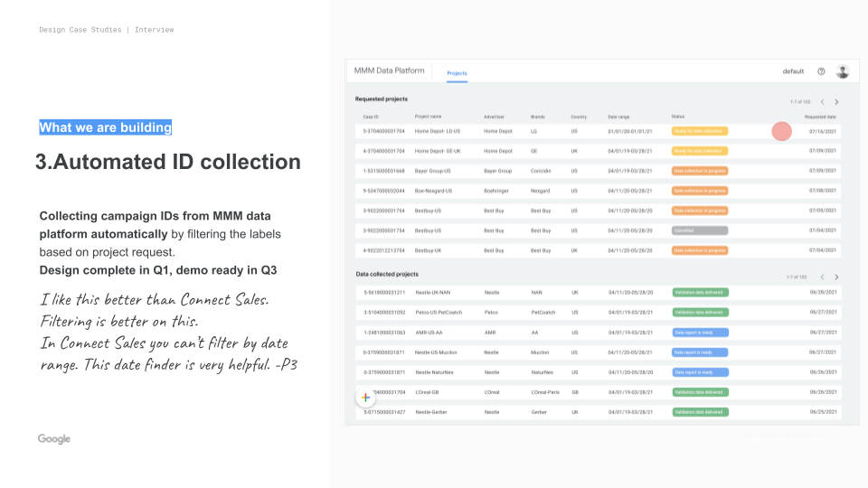Open the Nestle-UK-NAN project row
Viewport: 868px width, 488px height.
(598, 293)
